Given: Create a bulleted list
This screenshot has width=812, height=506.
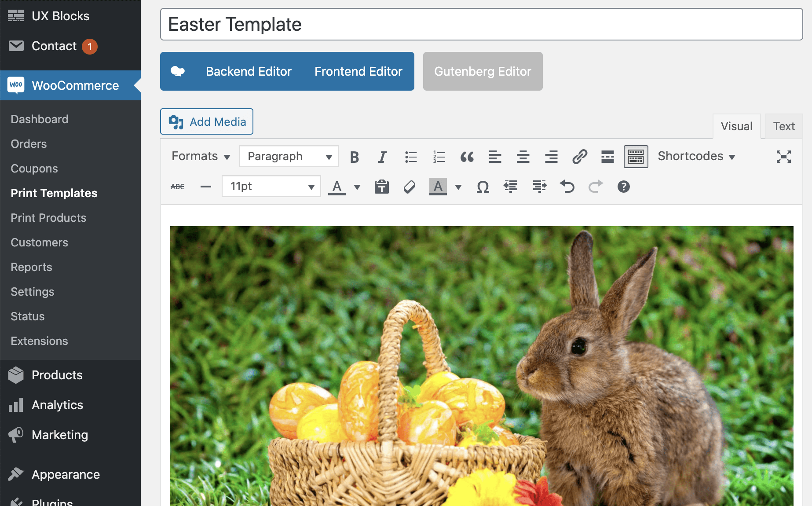Looking at the screenshot, I should 410,156.
